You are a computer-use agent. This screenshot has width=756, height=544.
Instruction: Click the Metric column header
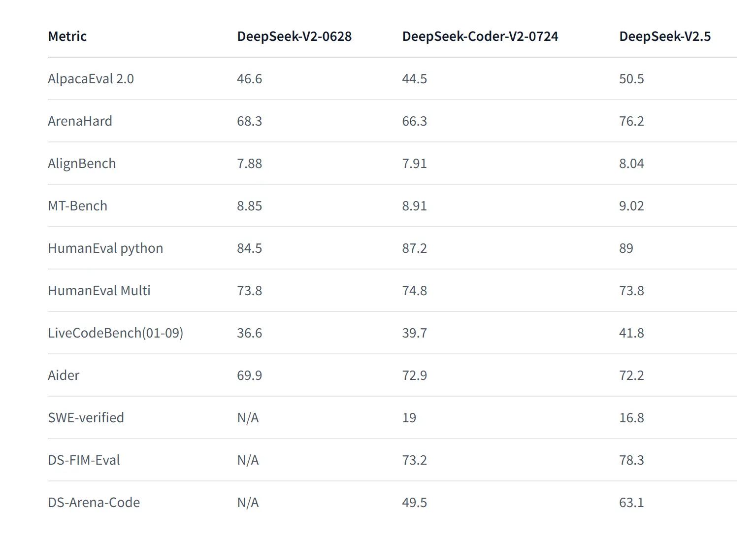(x=67, y=36)
